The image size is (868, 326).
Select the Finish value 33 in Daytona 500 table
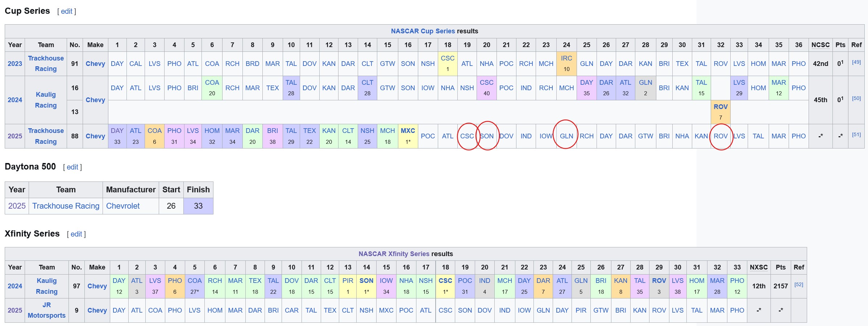[198, 206]
